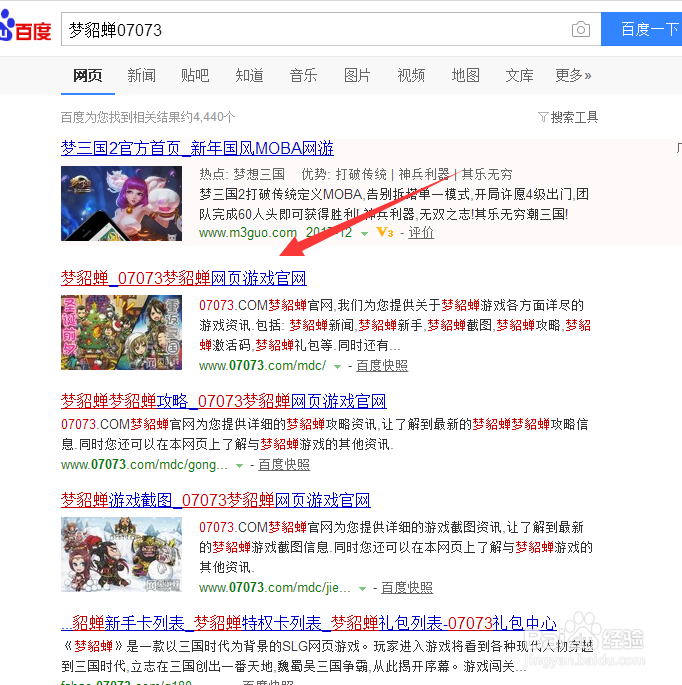The height and width of the screenshot is (685, 682).
Task: Switch to the 图片 tab
Action: tap(357, 76)
